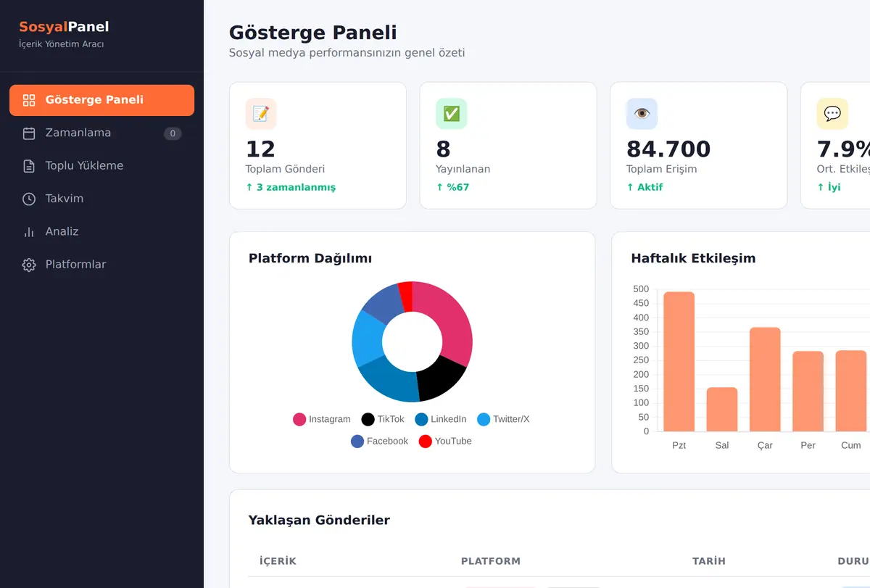
Task: Toggle Facebook legend entry
Action: (x=380, y=441)
